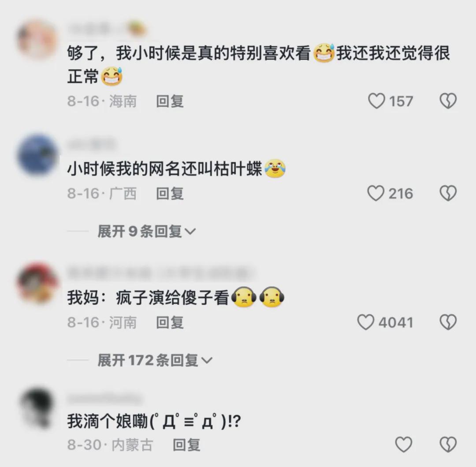Dislike the Hainan comment via broken heart
The width and height of the screenshot is (476, 467).
coord(448,101)
